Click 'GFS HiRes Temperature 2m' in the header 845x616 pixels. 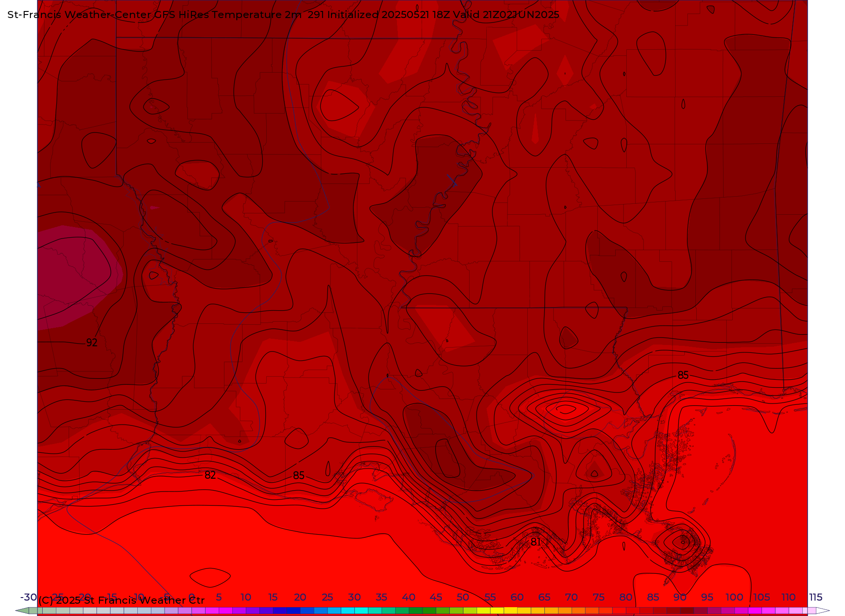[228, 15]
